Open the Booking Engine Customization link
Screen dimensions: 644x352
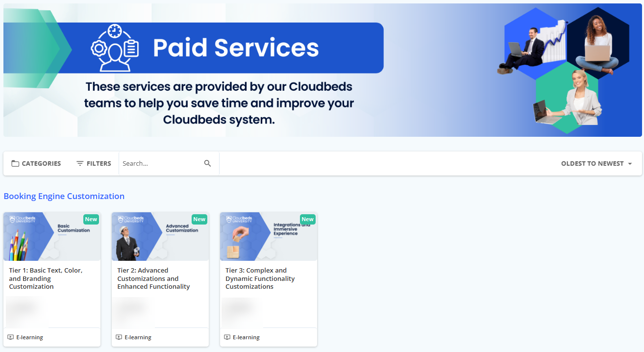point(64,196)
